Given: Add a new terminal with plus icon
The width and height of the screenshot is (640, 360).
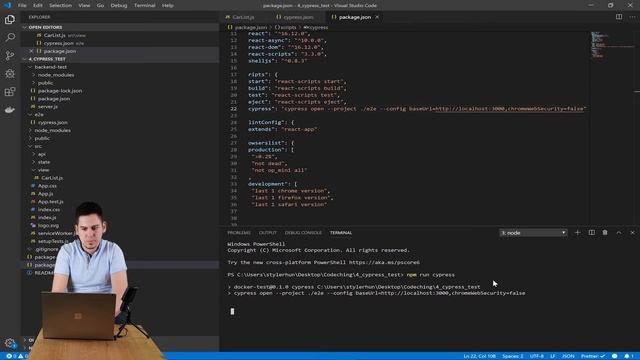Looking at the screenshot, I should click(x=577, y=233).
